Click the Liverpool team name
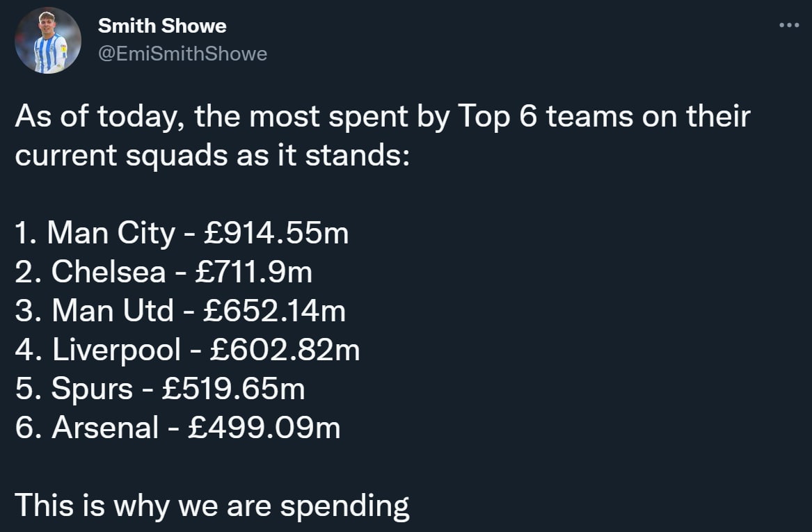This screenshot has width=812, height=532. coord(116,350)
